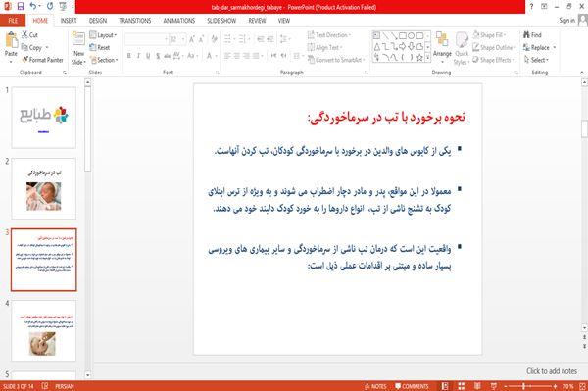Open COMMENTS pane from status bar
588x391 pixels.
pyautogui.click(x=412, y=386)
